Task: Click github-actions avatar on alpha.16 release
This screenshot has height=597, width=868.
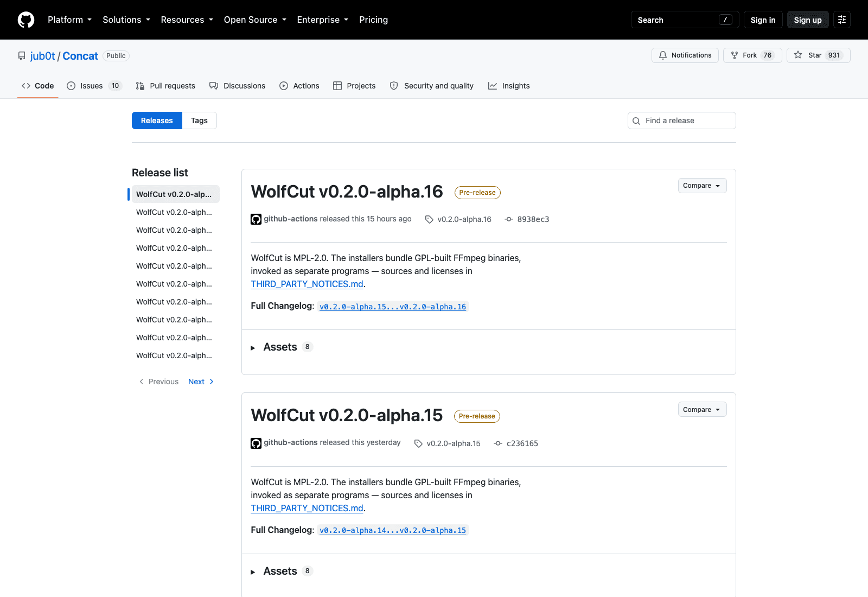Action: click(x=256, y=219)
